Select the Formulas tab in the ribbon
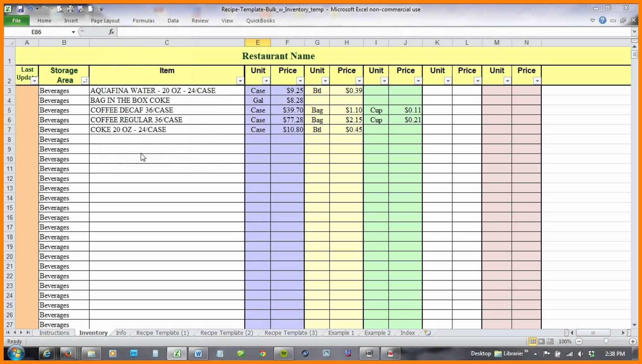642x364 pixels. click(143, 21)
